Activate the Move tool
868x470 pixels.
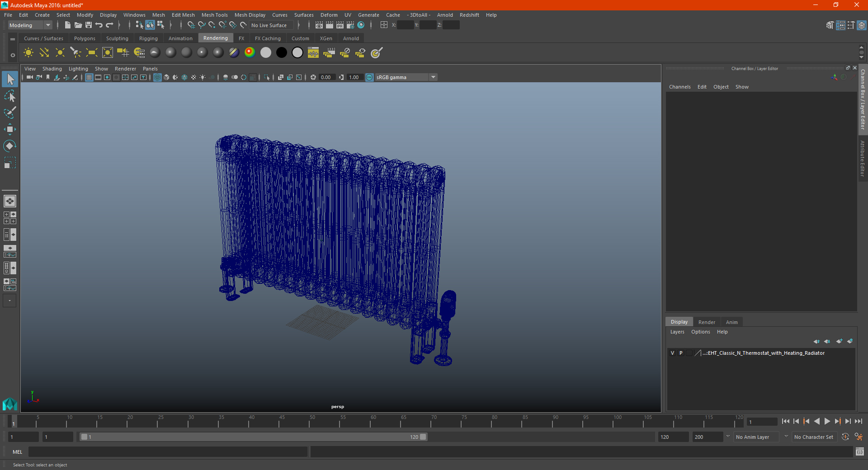[x=10, y=129]
